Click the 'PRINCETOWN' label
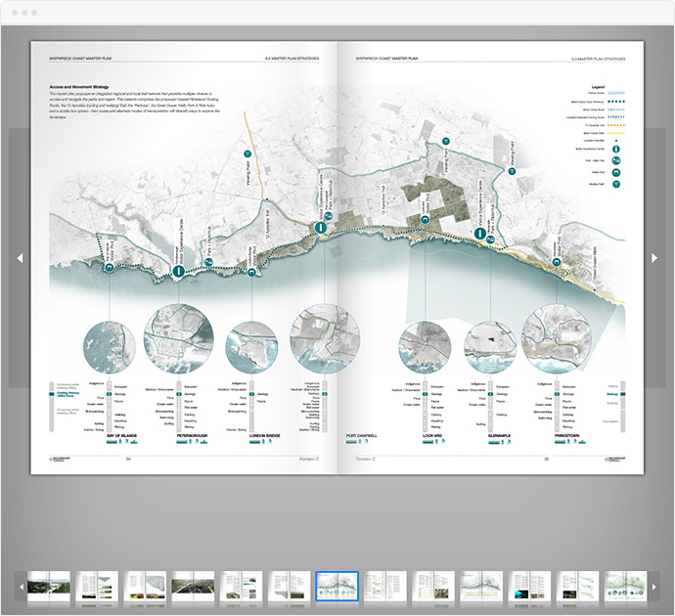This screenshot has width=675, height=616. (567, 436)
